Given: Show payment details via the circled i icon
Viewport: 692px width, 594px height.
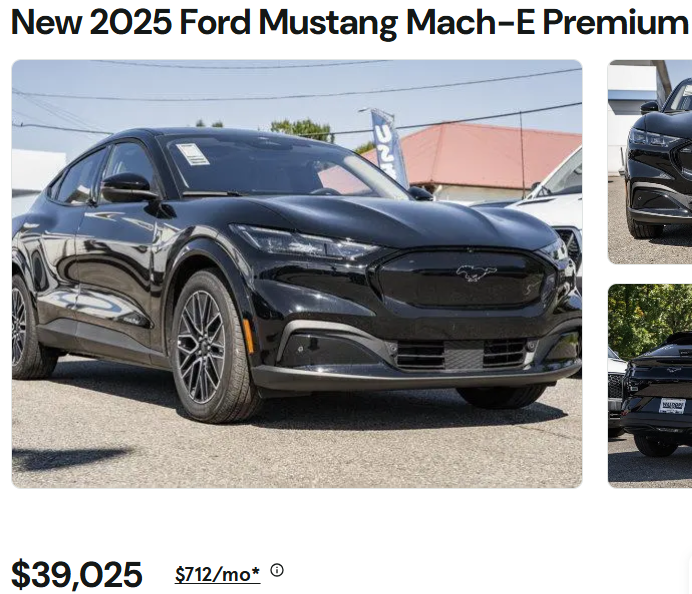Looking at the screenshot, I should coord(277,570).
